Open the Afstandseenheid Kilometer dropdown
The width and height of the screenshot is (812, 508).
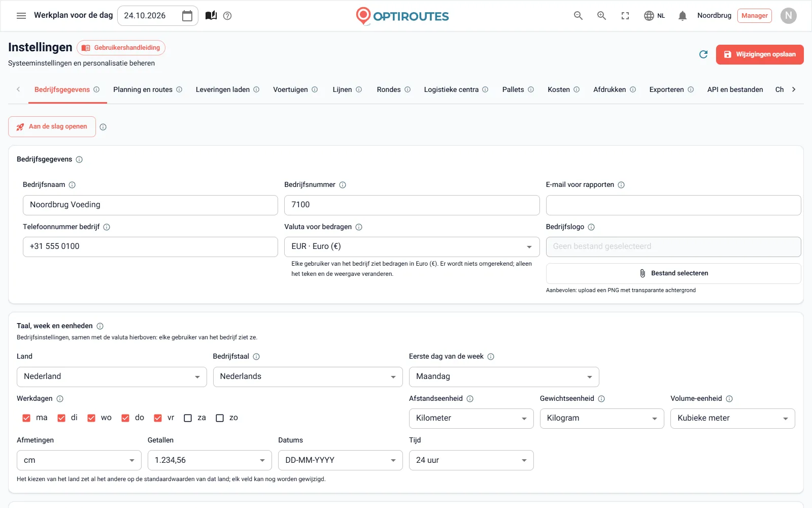[471, 419]
